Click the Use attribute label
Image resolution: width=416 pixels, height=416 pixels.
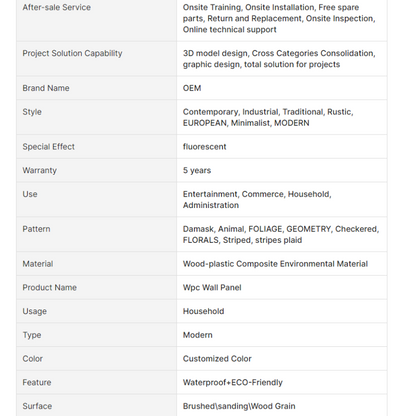[30, 194]
